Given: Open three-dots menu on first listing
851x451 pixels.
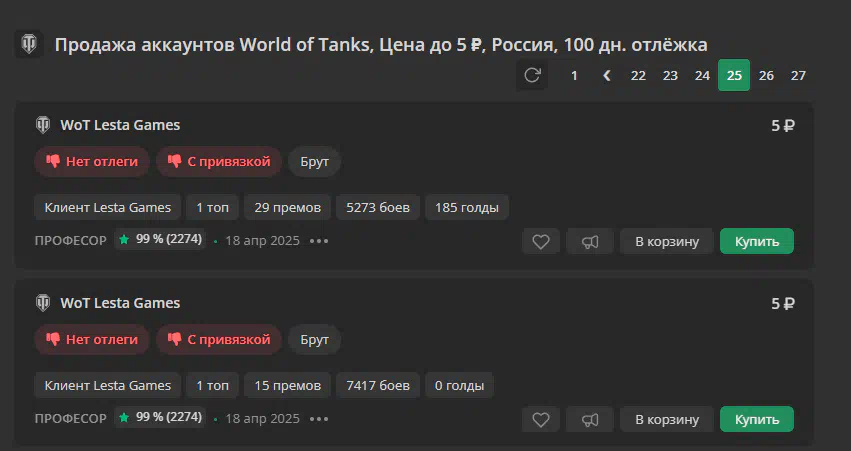Looking at the screenshot, I should (x=319, y=241).
